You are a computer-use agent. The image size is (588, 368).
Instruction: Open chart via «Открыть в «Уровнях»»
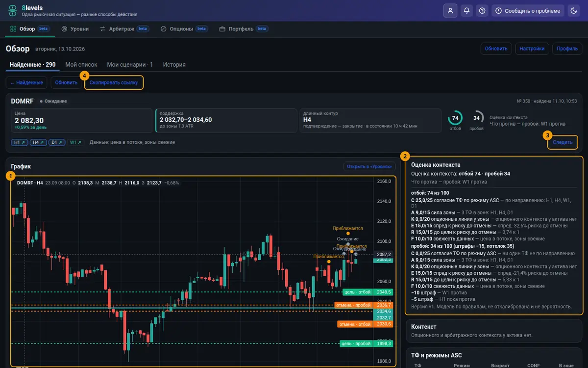click(369, 166)
